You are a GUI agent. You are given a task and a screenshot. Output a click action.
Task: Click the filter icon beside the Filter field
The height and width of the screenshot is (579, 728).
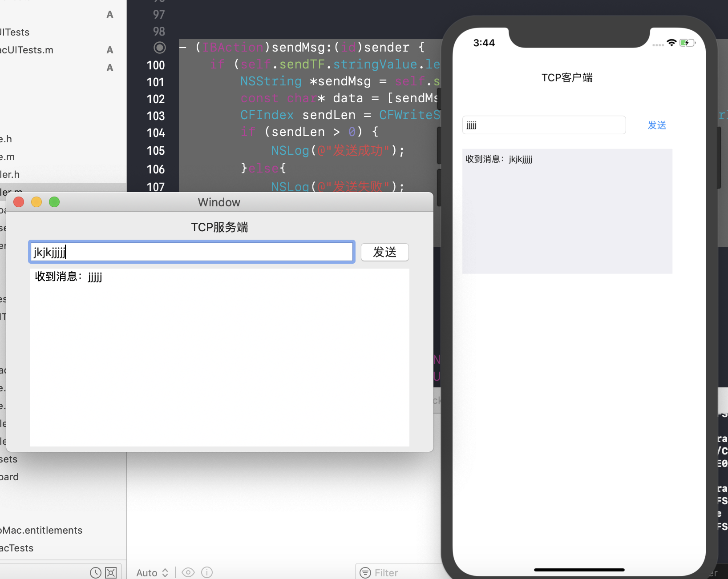[365, 573]
